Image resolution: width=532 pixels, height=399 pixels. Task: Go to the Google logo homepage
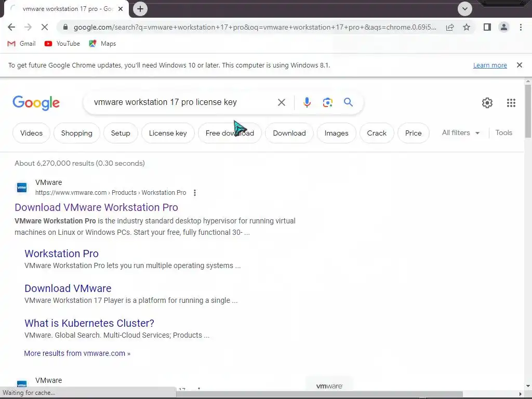[36, 103]
